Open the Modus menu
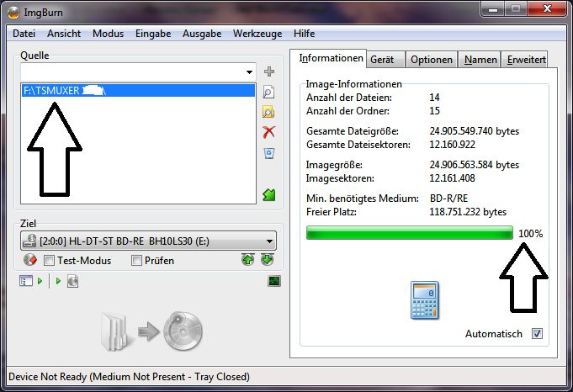This screenshot has height=392, width=573. click(109, 34)
